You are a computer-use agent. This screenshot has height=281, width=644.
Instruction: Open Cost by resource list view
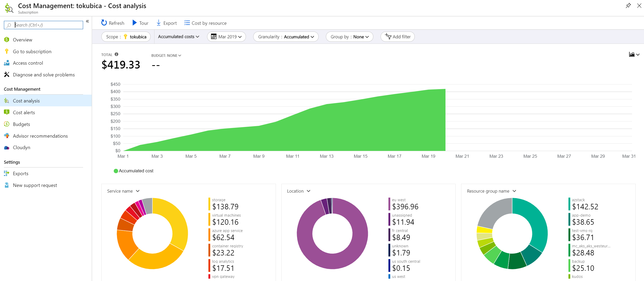(205, 23)
